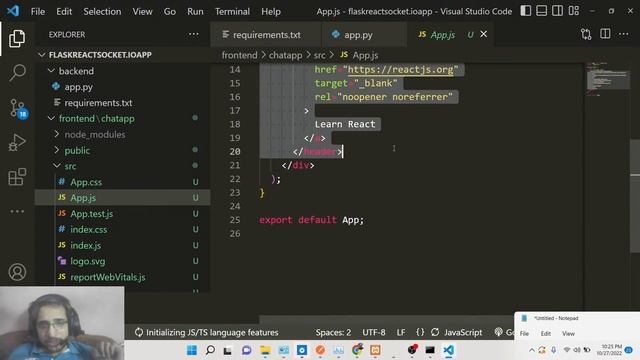The width and height of the screenshot is (640, 360).
Task: Click frontend in the breadcrumb path
Action: [240, 55]
